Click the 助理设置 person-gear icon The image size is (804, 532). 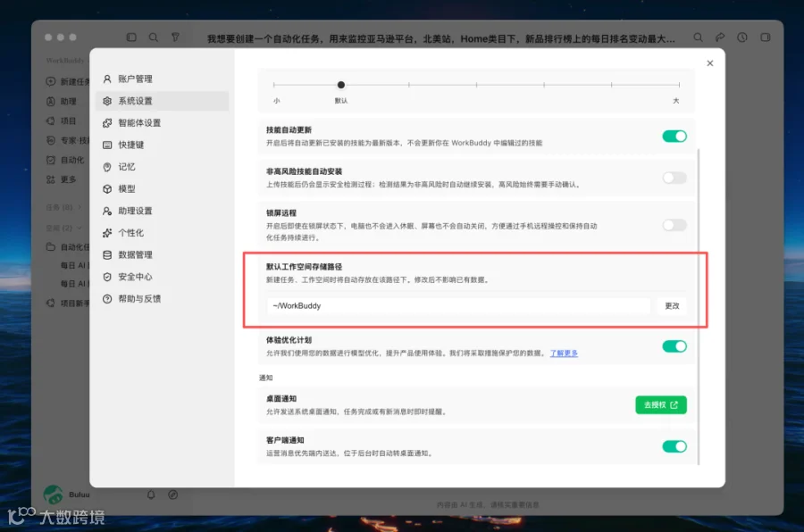click(x=107, y=212)
